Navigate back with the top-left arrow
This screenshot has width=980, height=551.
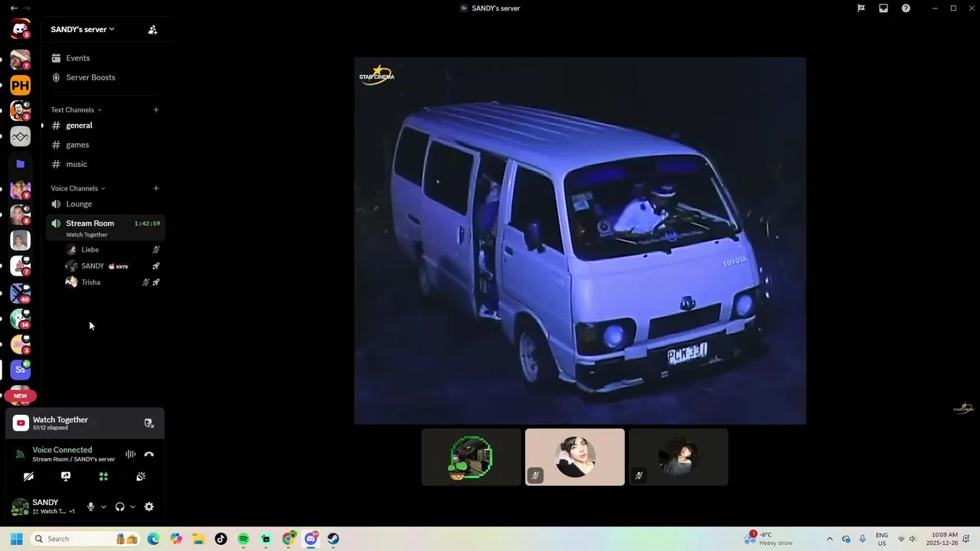click(14, 8)
